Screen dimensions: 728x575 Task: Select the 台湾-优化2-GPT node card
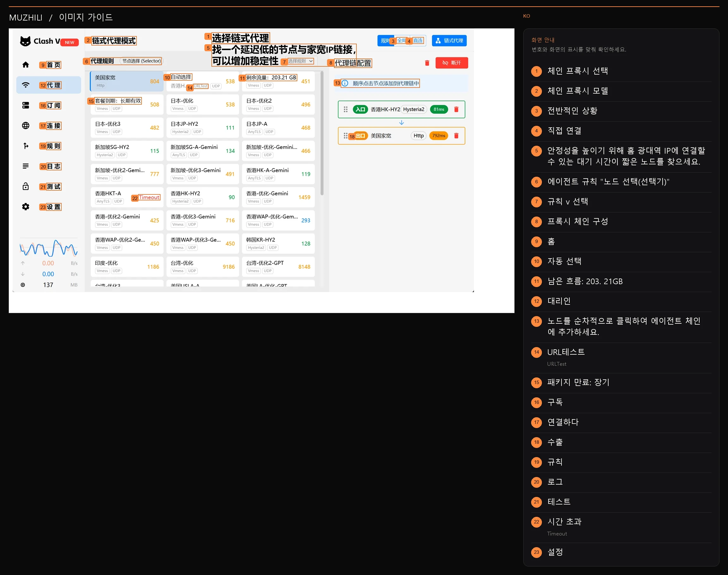coord(278,266)
